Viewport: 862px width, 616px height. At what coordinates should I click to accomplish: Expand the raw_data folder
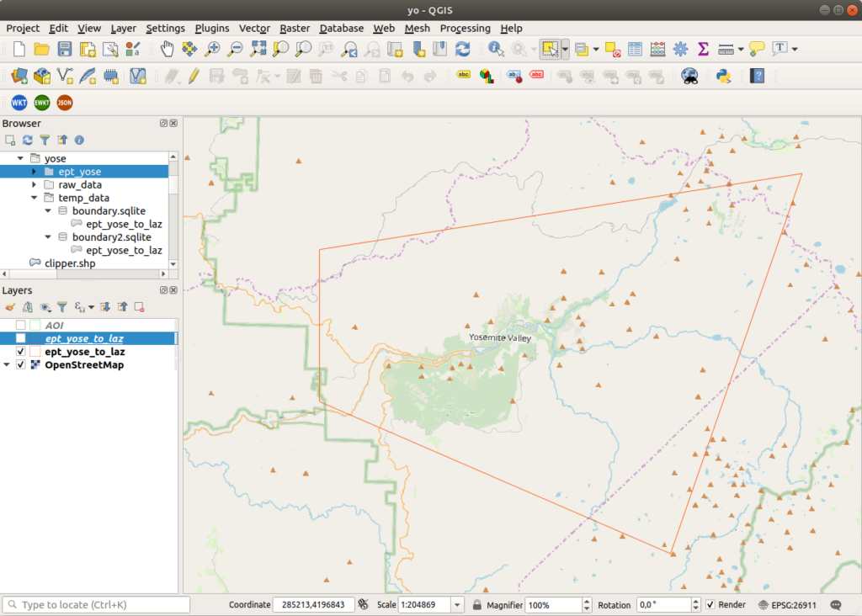pyautogui.click(x=34, y=184)
